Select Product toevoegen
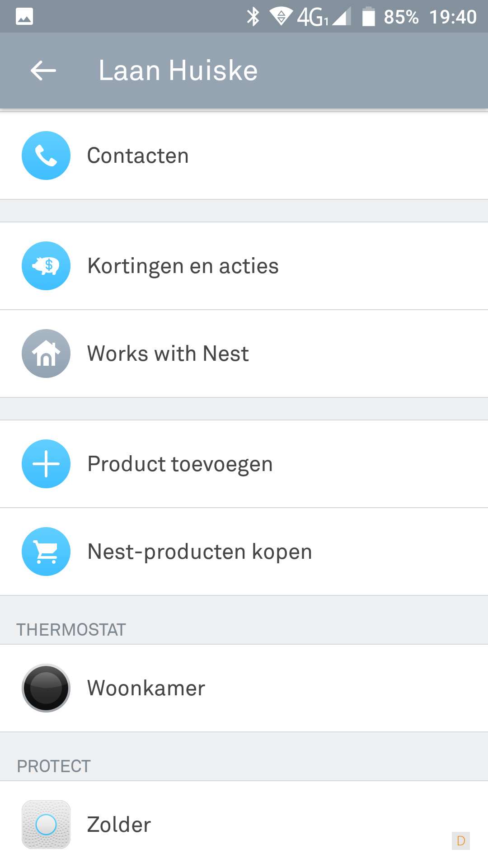The image size is (488, 868). point(180,464)
